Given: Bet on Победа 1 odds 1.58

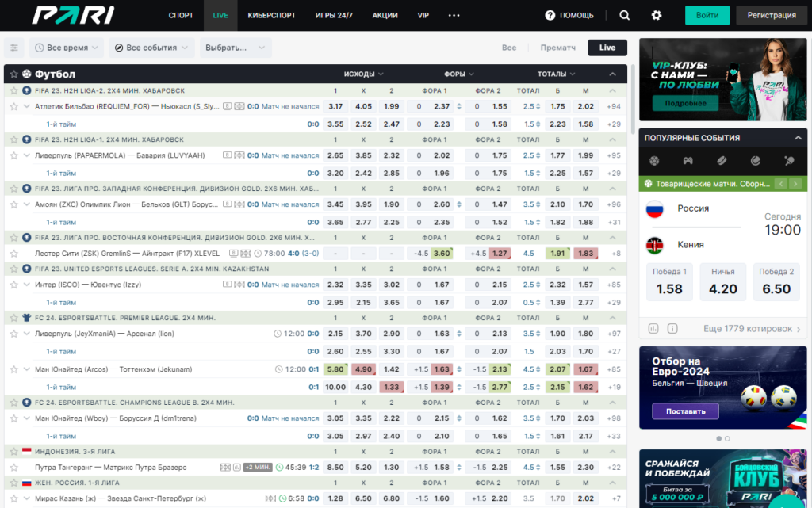Looking at the screenshot, I should (669, 282).
